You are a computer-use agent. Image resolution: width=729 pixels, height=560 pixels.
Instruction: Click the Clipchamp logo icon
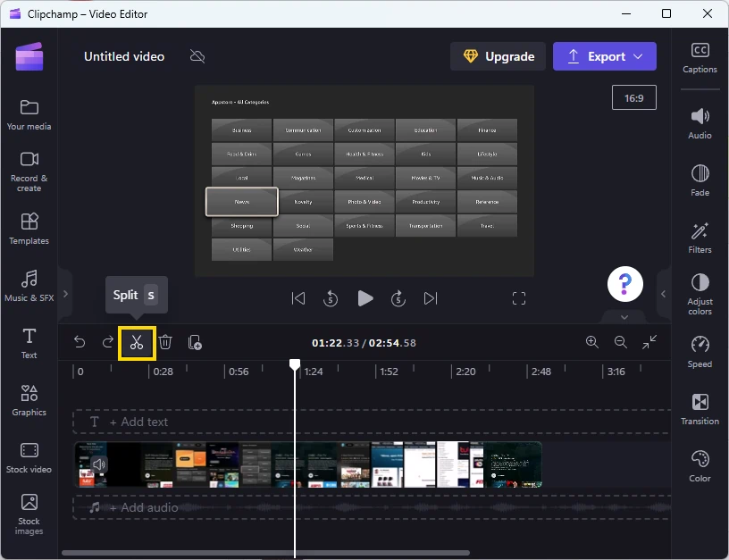point(29,56)
